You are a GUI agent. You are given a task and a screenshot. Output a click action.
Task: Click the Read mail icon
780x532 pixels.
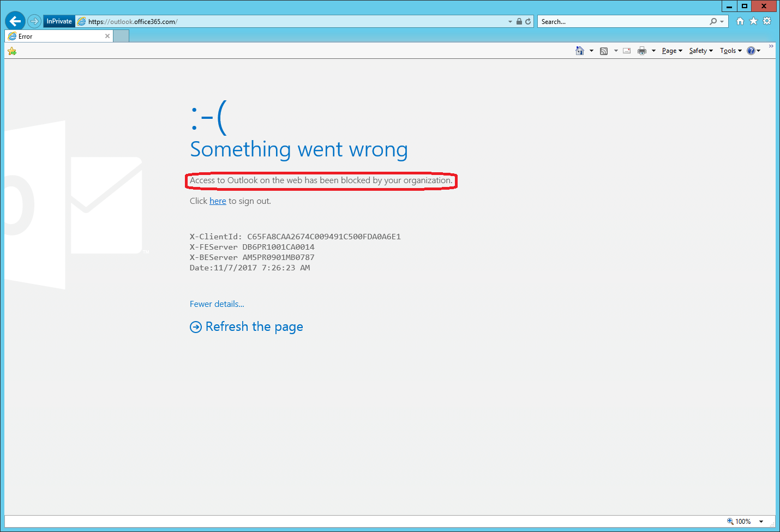(x=627, y=51)
